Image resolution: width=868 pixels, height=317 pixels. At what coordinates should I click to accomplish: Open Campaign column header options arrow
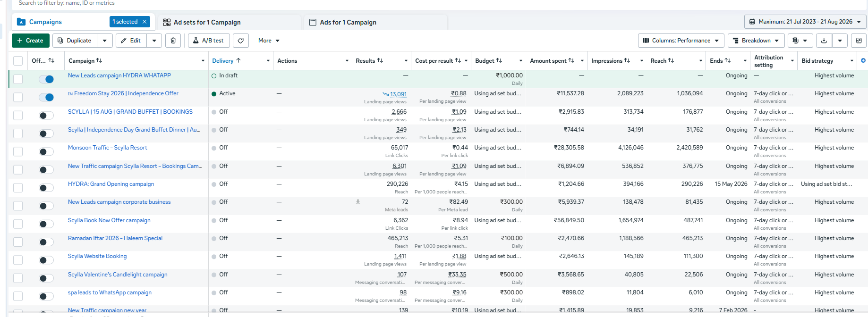pyautogui.click(x=203, y=61)
